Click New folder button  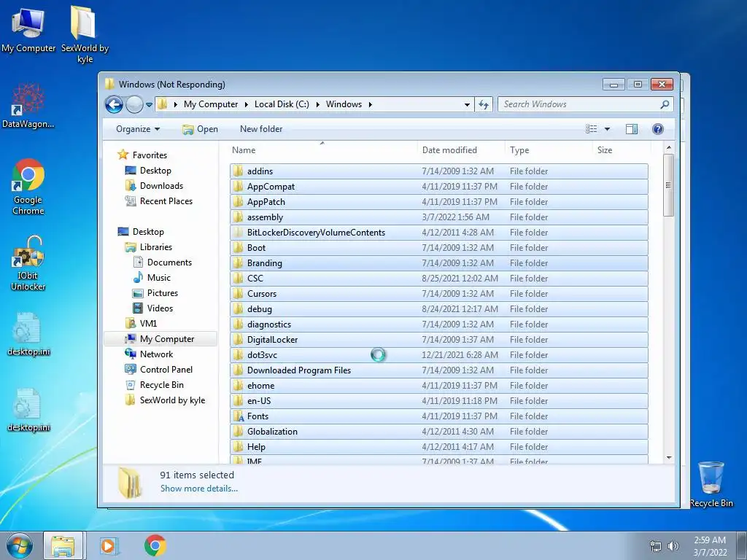[261, 129]
